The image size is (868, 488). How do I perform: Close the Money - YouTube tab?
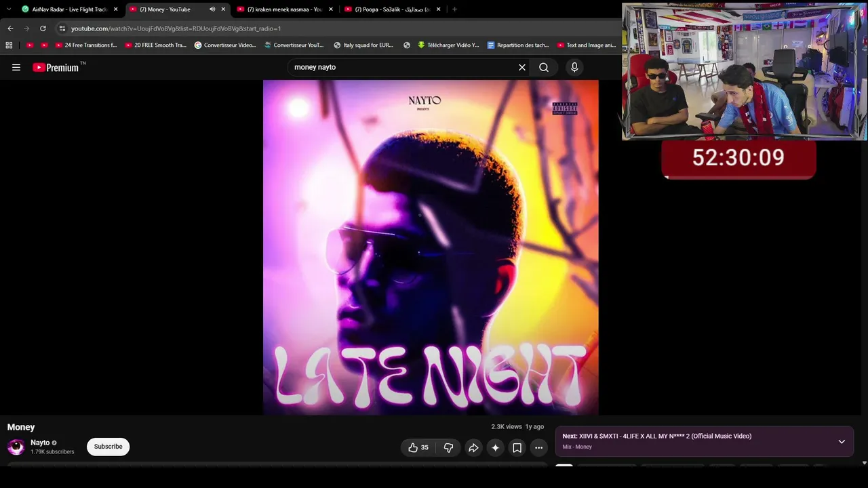coord(223,9)
